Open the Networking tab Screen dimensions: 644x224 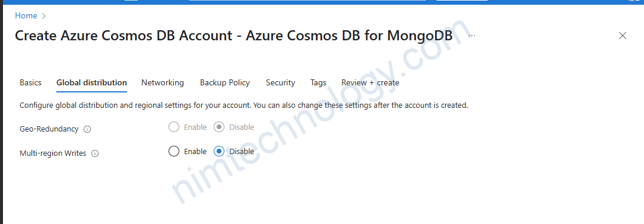pos(163,82)
